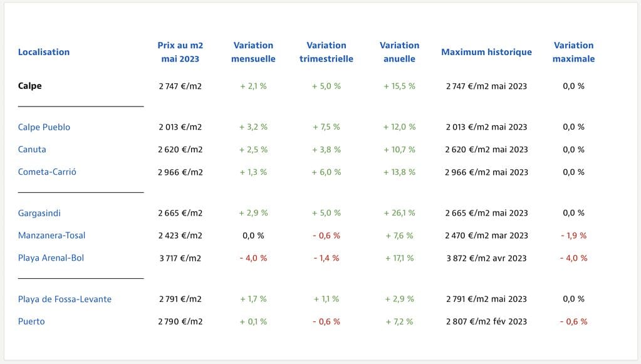Click Manzanera-Tosal's - 1,9 % maximal variation
641x364 pixels.
pos(574,236)
